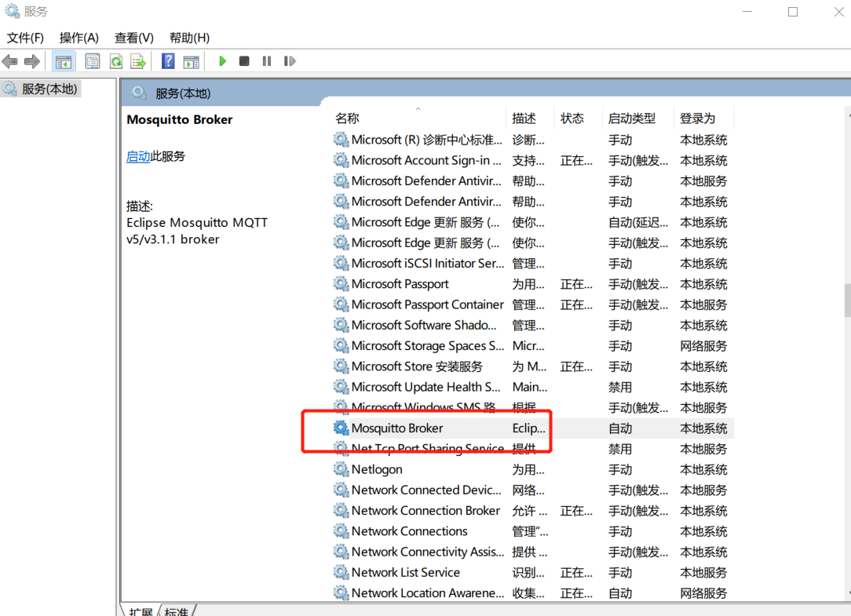Click gear icon of Network List Service
Screen dimensions: 851x616
(341, 573)
